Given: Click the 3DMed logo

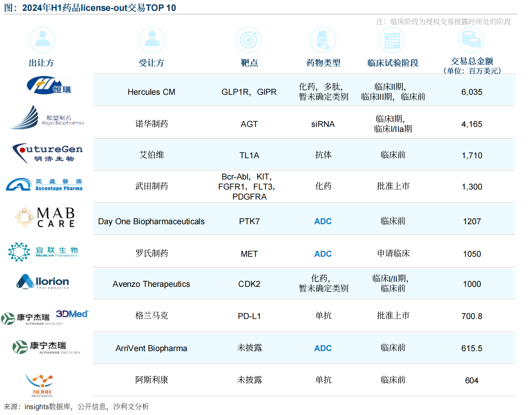Looking at the screenshot, I should (x=72, y=314).
